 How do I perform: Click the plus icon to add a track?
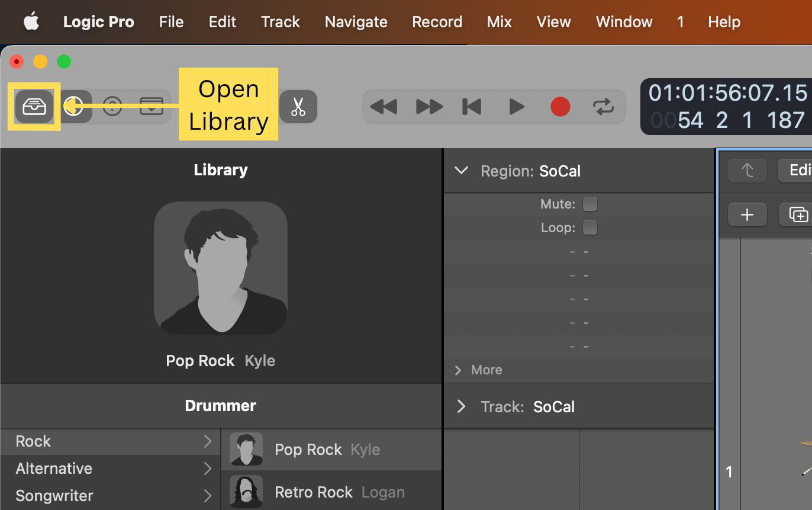click(747, 214)
